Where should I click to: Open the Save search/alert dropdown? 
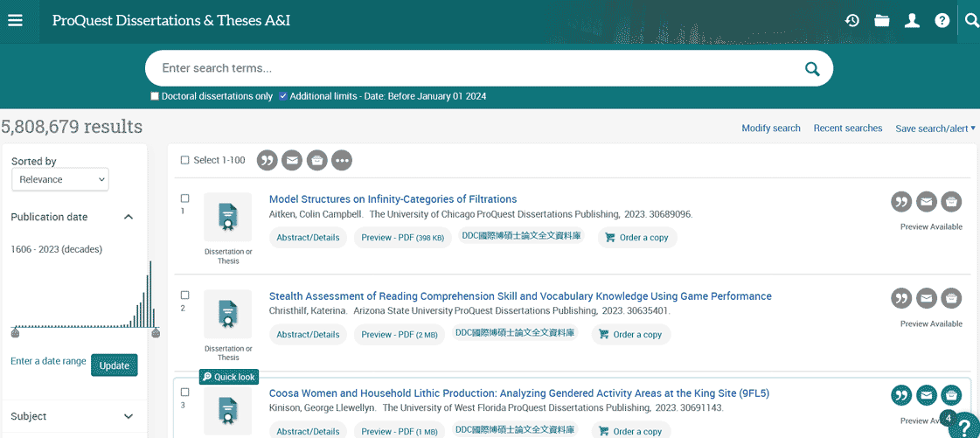click(x=935, y=129)
